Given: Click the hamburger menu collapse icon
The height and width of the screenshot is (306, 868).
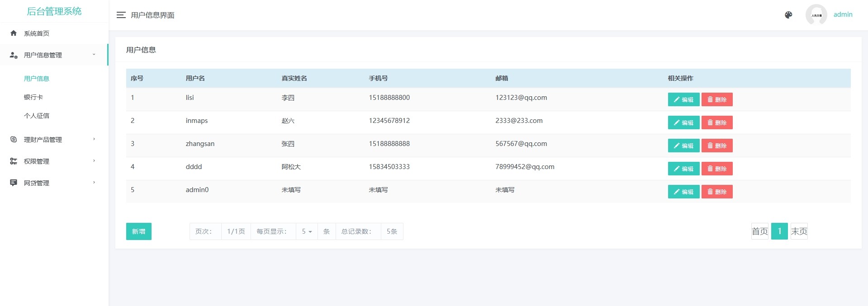Looking at the screenshot, I should tap(121, 15).
